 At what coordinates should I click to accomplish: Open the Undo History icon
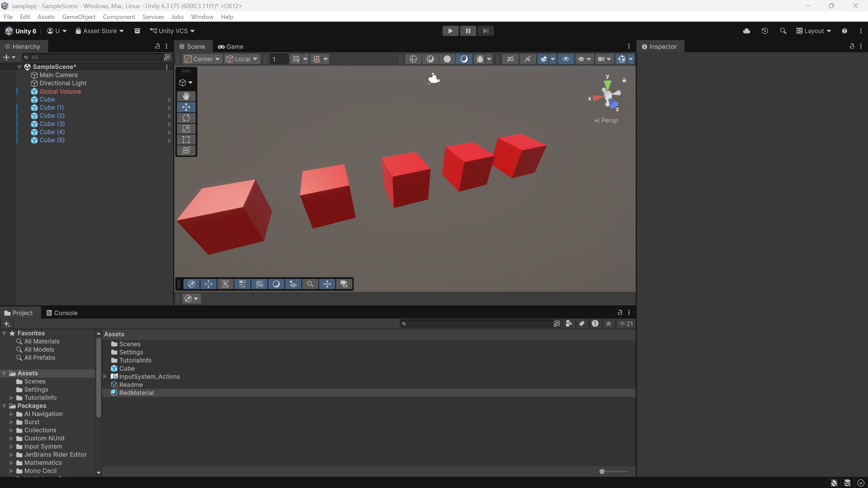point(765,31)
